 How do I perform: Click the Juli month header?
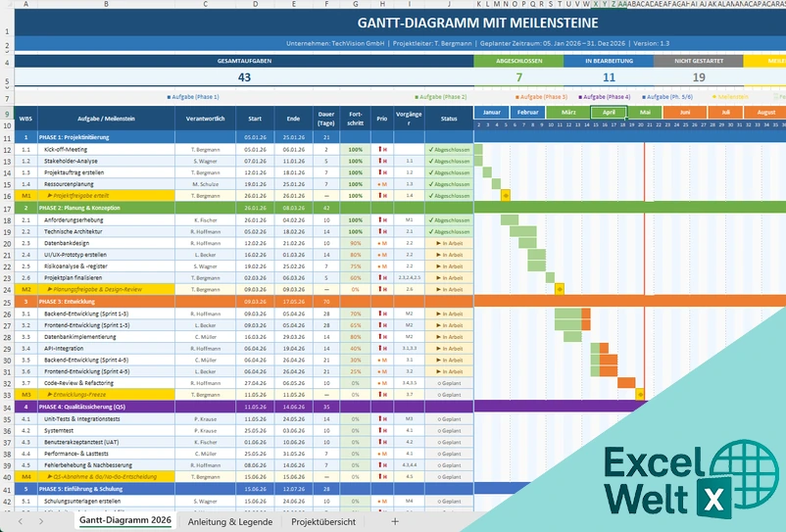point(725,113)
